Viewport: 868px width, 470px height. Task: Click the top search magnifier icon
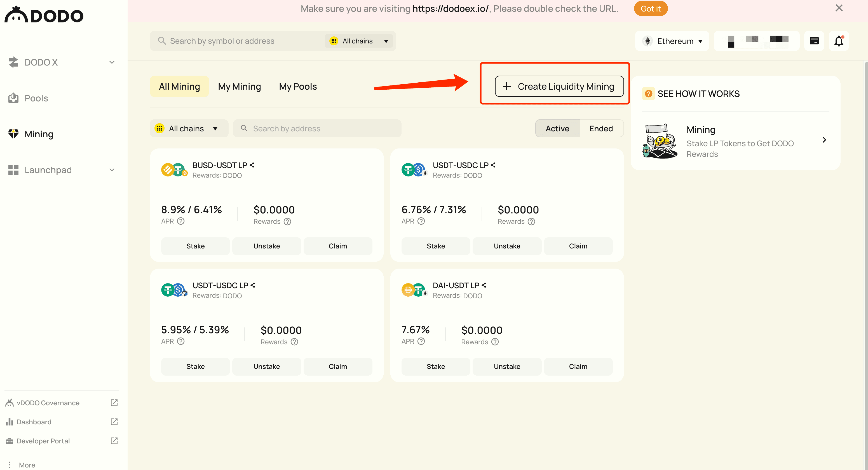162,41
